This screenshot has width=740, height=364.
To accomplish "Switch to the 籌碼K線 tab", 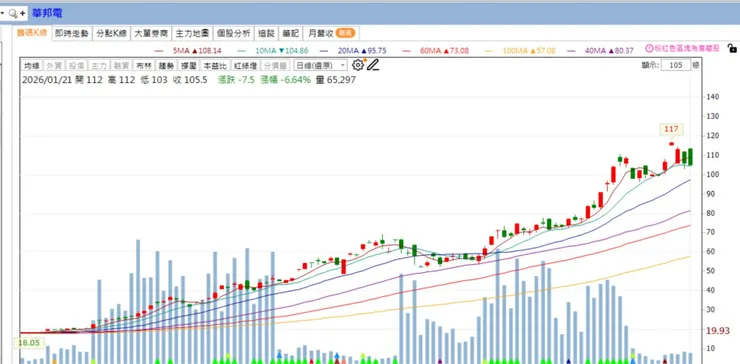I will (32, 33).
